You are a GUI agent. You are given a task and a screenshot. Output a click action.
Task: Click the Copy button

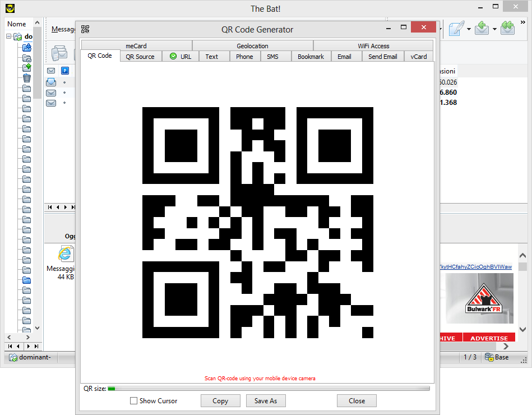(220, 401)
